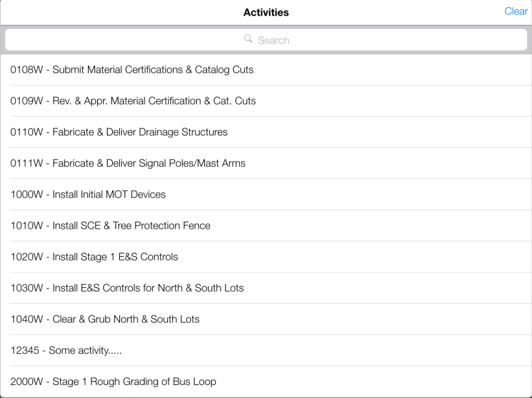The height and width of the screenshot is (398, 532).
Task: Click the Activities title header
Action: point(266,12)
